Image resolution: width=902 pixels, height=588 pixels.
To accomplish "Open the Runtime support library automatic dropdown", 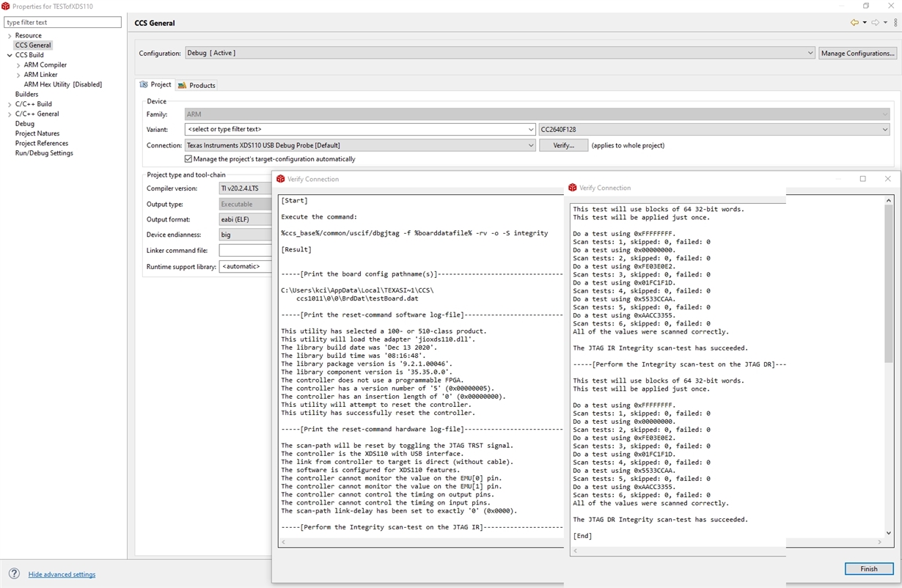I will click(246, 266).
